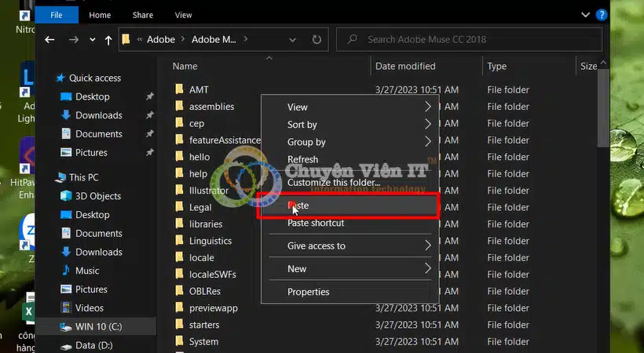Expand the View submenu arrow
644x353 pixels.
click(x=428, y=107)
